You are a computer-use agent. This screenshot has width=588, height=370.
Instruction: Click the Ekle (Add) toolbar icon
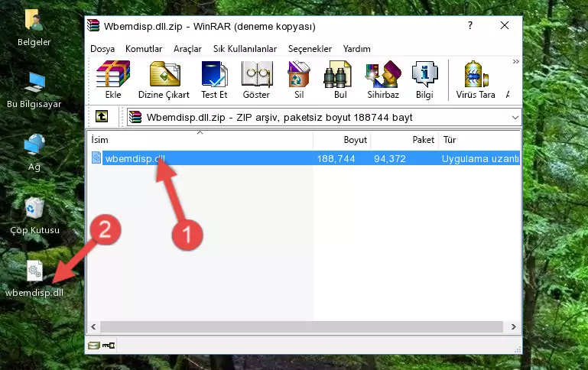(x=113, y=80)
